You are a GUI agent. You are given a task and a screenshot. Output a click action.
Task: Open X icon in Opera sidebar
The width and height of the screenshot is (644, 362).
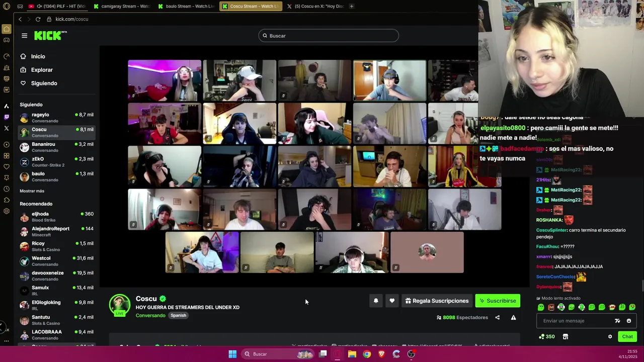point(7,128)
